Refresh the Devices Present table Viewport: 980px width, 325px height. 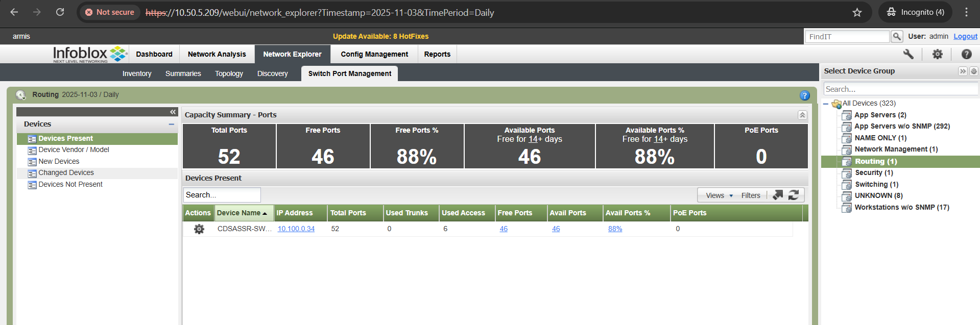click(x=794, y=195)
